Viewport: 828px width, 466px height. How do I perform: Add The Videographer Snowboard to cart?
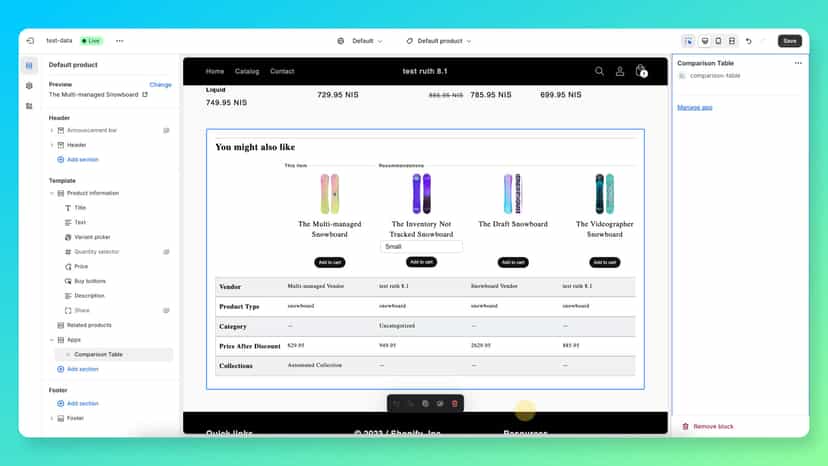tap(605, 262)
